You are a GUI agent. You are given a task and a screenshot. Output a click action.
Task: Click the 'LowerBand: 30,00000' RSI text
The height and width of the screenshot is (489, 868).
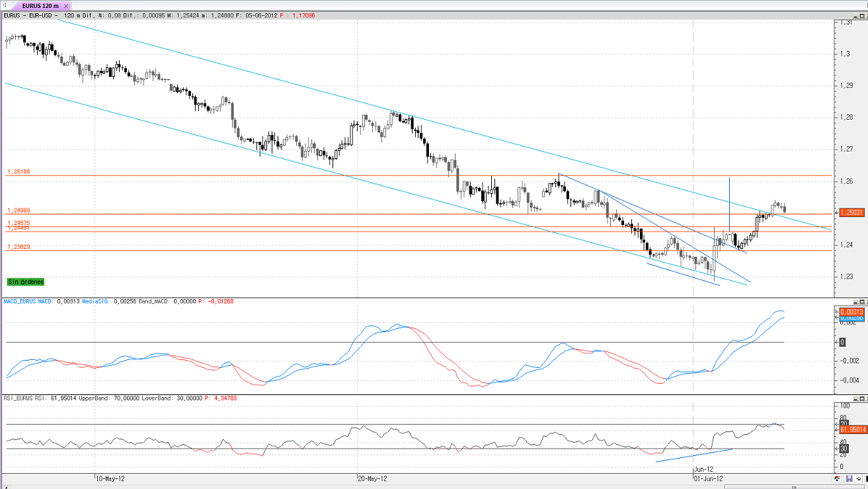coord(171,399)
